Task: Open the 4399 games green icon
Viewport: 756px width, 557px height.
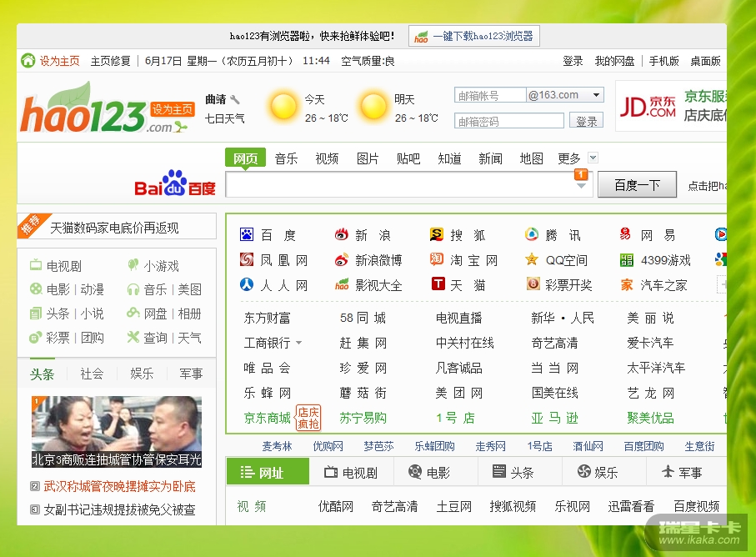Action: pos(626,260)
